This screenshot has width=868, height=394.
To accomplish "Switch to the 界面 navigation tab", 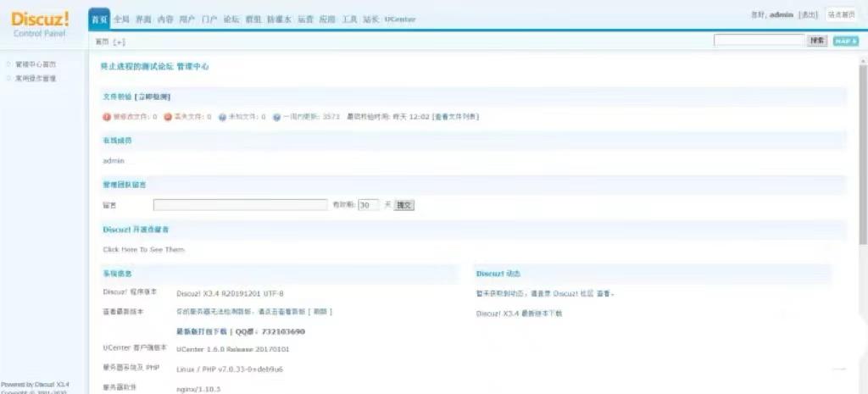I will 143,19.
